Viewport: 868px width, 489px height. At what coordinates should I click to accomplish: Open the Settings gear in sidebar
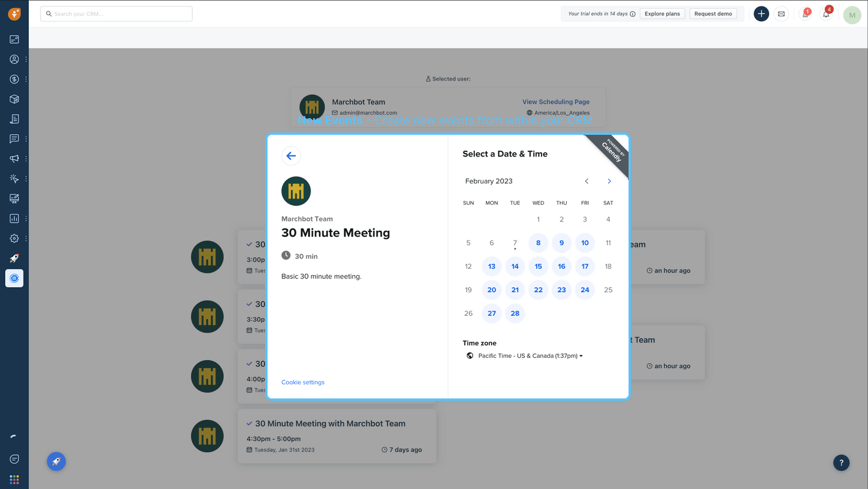click(x=14, y=238)
